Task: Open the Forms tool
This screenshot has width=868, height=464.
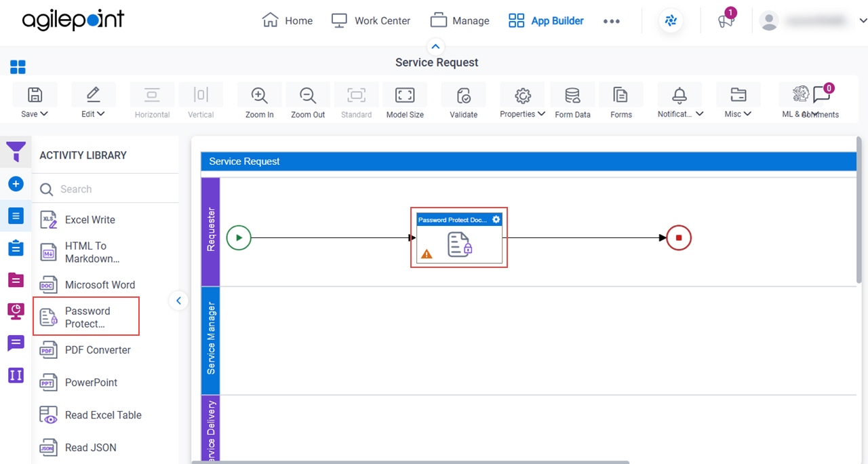Action: (x=620, y=102)
